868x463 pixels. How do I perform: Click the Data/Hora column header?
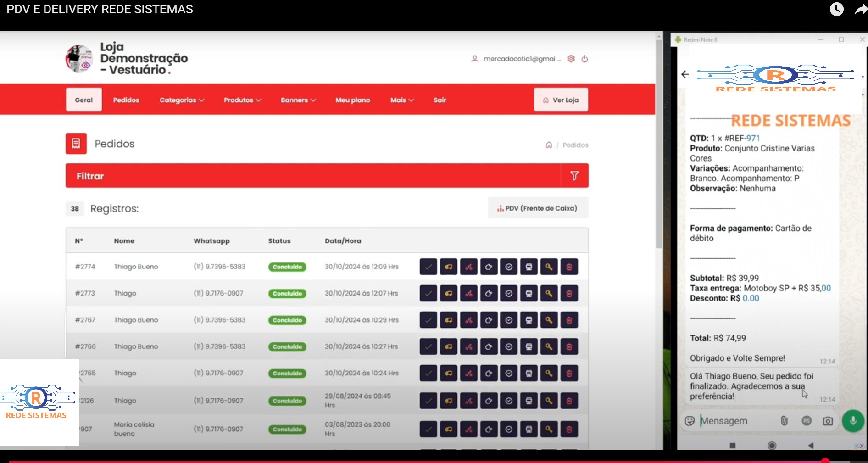(343, 241)
